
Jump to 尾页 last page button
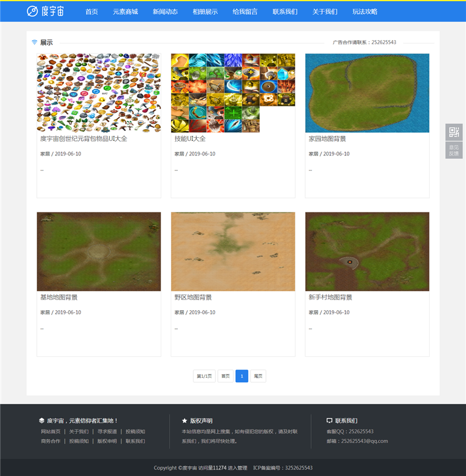point(258,376)
